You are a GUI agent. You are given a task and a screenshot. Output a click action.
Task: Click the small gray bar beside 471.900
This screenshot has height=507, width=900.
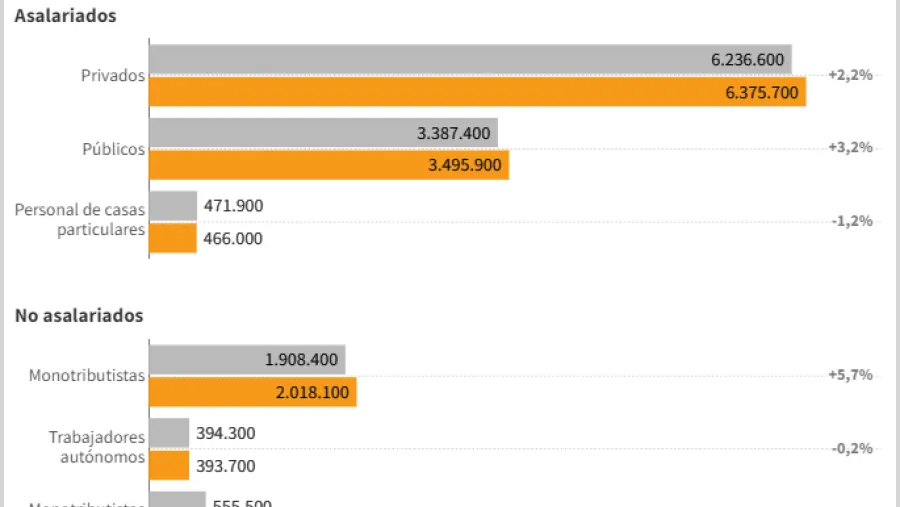pos(173,205)
